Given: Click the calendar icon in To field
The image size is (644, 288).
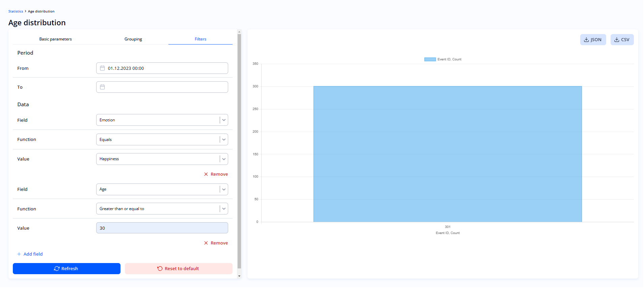Looking at the screenshot, I should pos(102,87).
